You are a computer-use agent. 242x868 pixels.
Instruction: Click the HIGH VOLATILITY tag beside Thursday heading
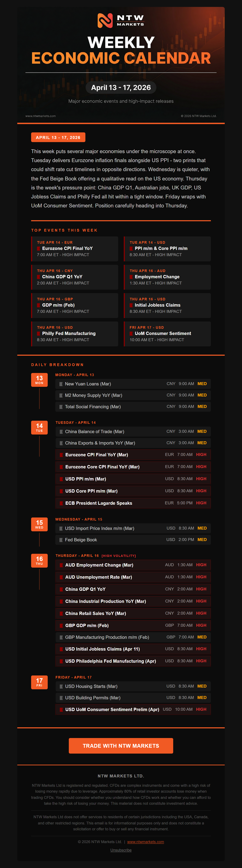pos(119,556)
